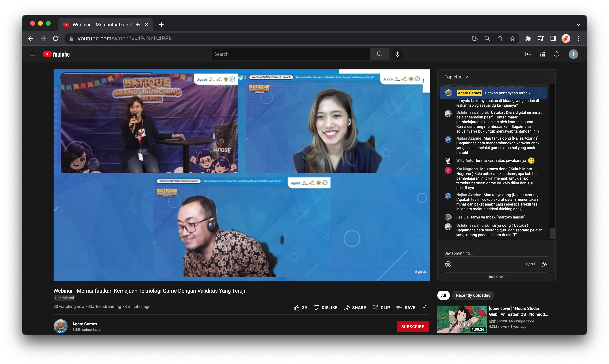
Task: Go back with the browser back arrow
Action: point(30,38)
